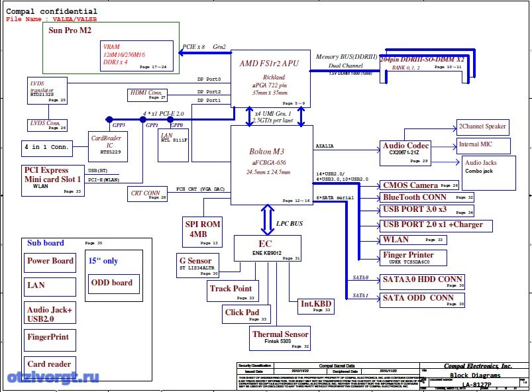Viewport: 532px width, 392px height.
Task: Click the SATA0 line label
Action: pyautogui.click(x=360, y=277)
